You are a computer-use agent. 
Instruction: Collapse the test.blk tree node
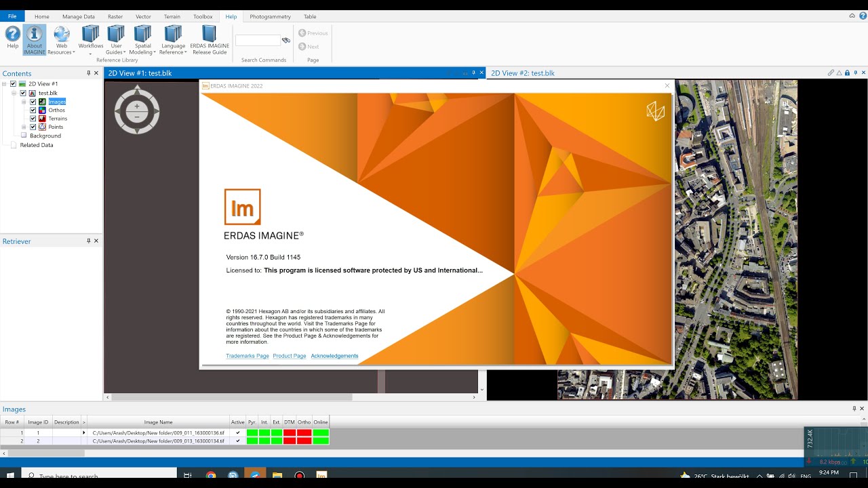[14, 93]
